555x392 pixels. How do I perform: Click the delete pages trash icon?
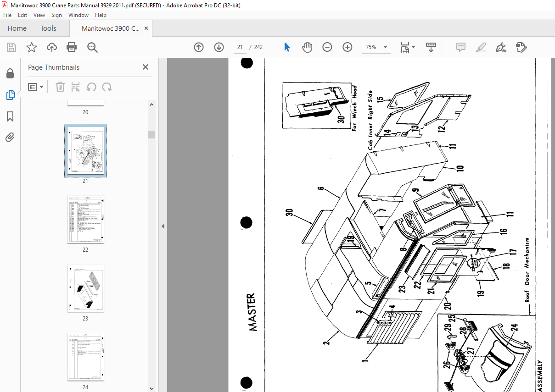click(x=60, y=87)
